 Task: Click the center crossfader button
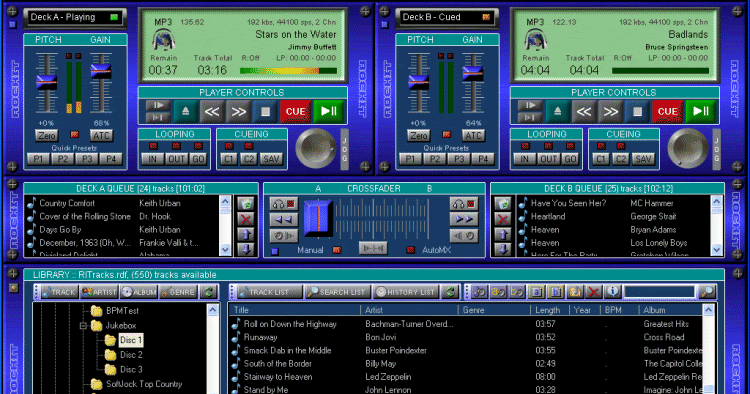click(x=373, y=249)
